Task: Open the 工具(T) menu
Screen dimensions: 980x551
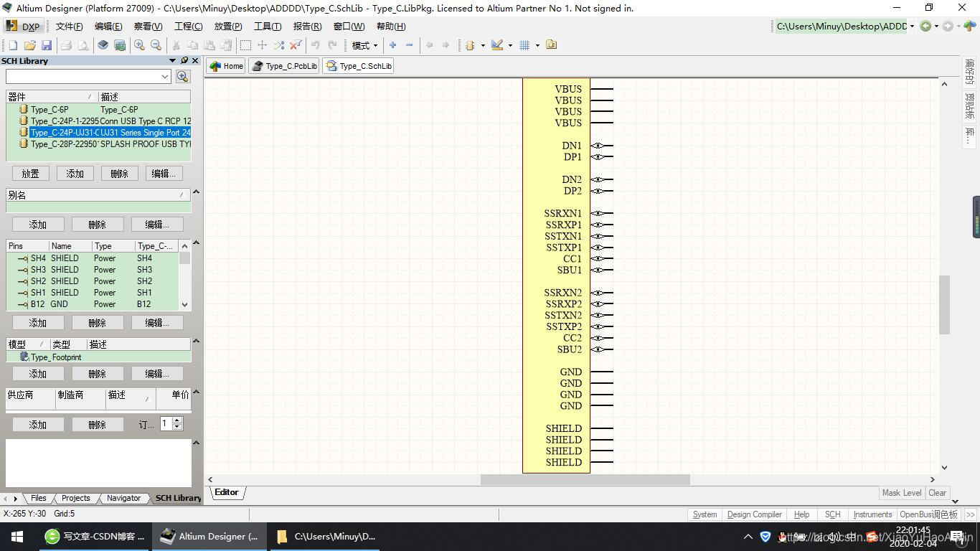Action: pos(268,27)
